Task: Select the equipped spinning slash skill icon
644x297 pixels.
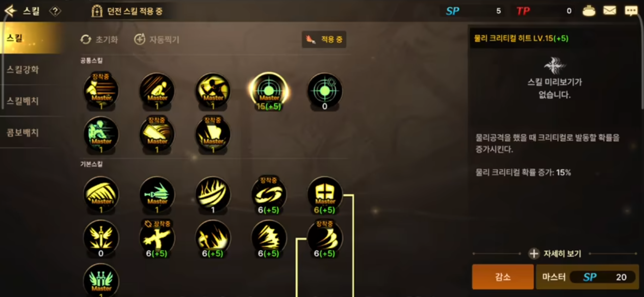Action: [269, 194]
